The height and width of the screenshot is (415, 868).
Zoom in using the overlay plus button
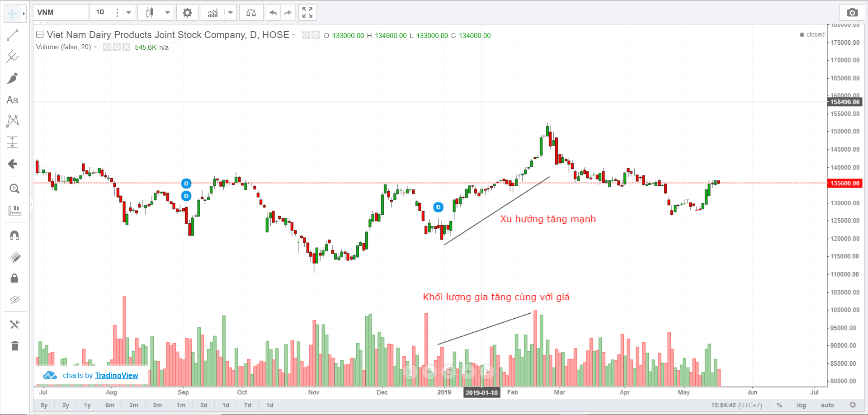468,372
